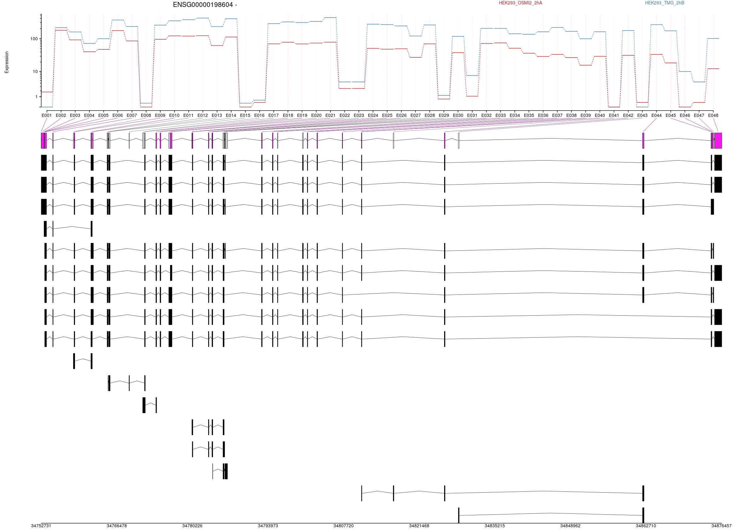This screenshot has height=532, width=756.
Task: Click genomic coordinate 34807720
Action: (x=343, y=526)
